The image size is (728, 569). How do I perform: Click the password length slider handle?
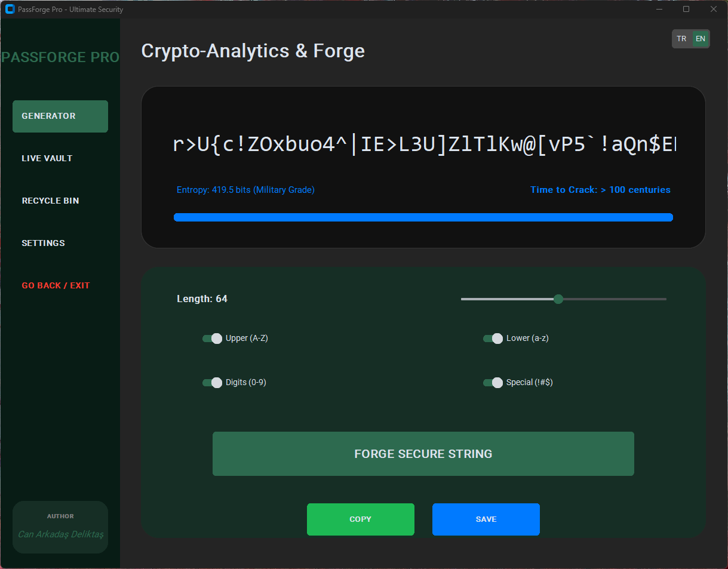(558, 299)
